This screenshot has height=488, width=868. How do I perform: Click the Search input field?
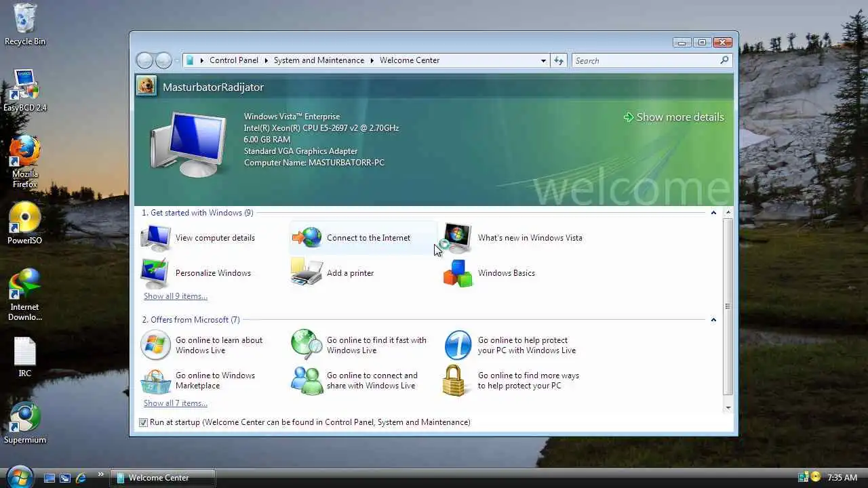pos(644,60)
